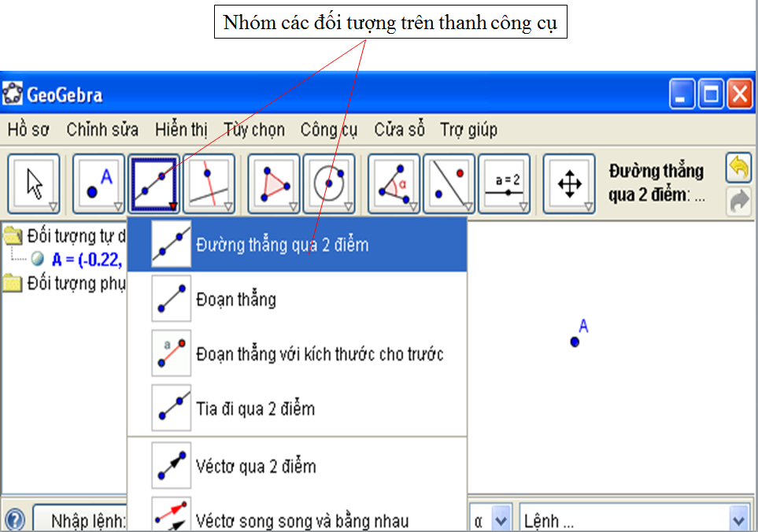Open dropdown arrow of Polygon tool
Screen dimensions: 758x532
pos(293,207)
